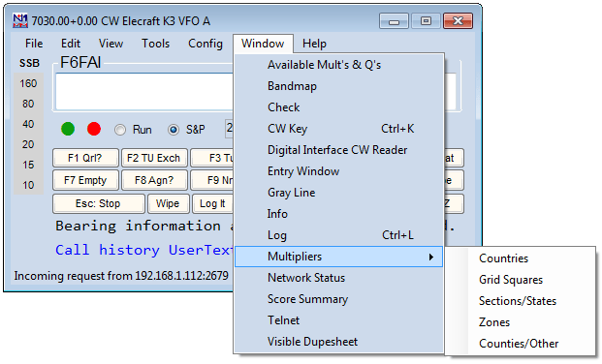Open the Bandmap window
602x364 pixels.
(x=338, y=86)
